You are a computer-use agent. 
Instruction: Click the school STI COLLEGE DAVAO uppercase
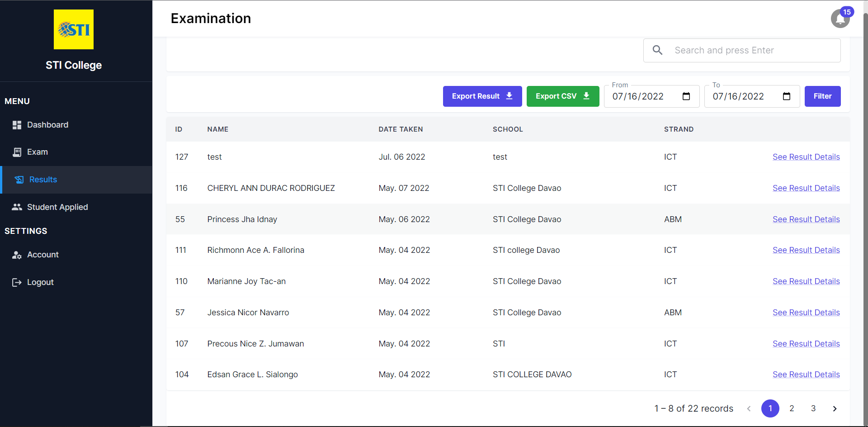tap(532, 375)
